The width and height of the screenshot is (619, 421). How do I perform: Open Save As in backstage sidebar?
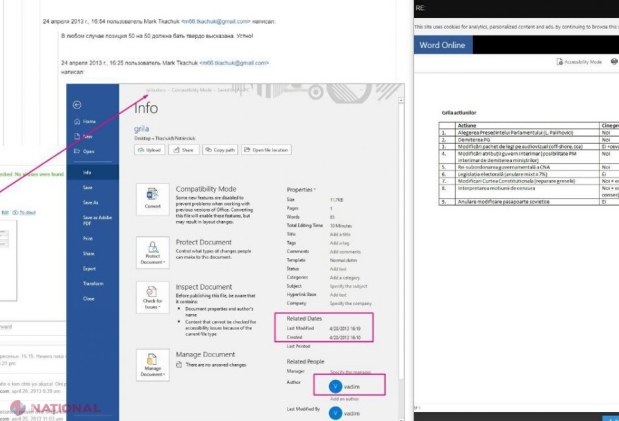click(x=90, y=203)
